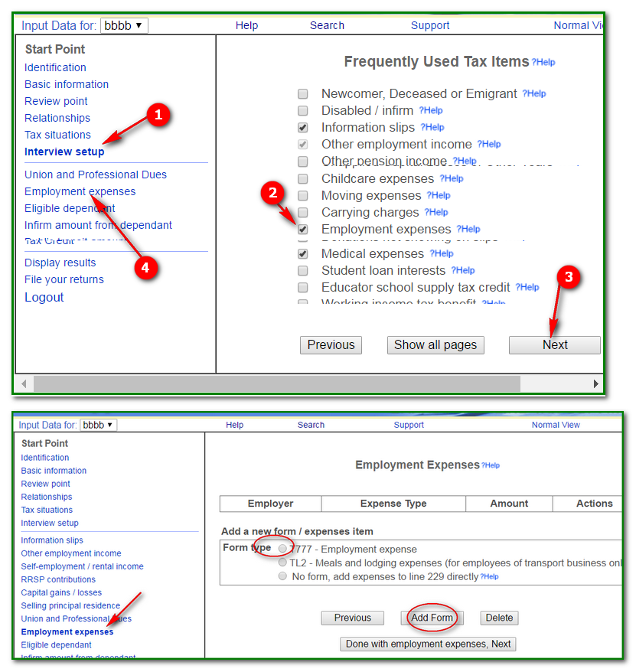Open Infirm amount from dependant link
The height and width of the screenshot is (672, 636).
tap(98, 225)
